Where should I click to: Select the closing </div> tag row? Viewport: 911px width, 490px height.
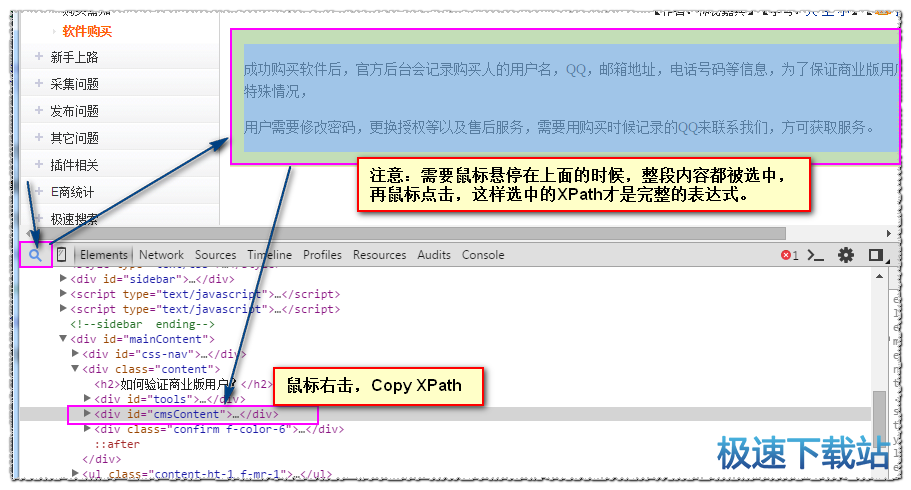pyautogui.click(x=102, y=459)
